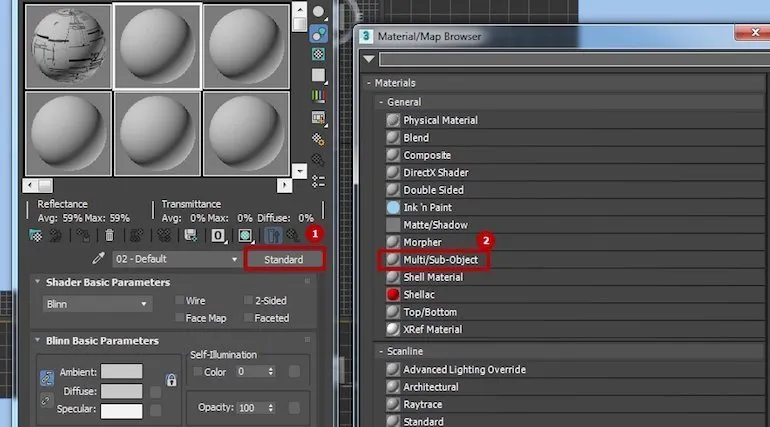
Task: Open the Blinn shader type dropdown
Action: coord(98,303)
